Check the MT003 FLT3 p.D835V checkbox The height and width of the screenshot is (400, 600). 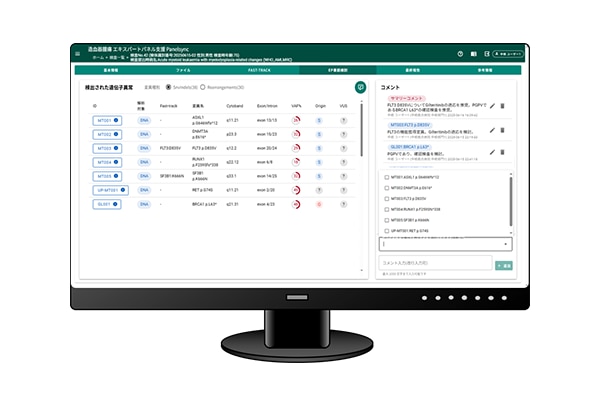(x=387, y=198)
